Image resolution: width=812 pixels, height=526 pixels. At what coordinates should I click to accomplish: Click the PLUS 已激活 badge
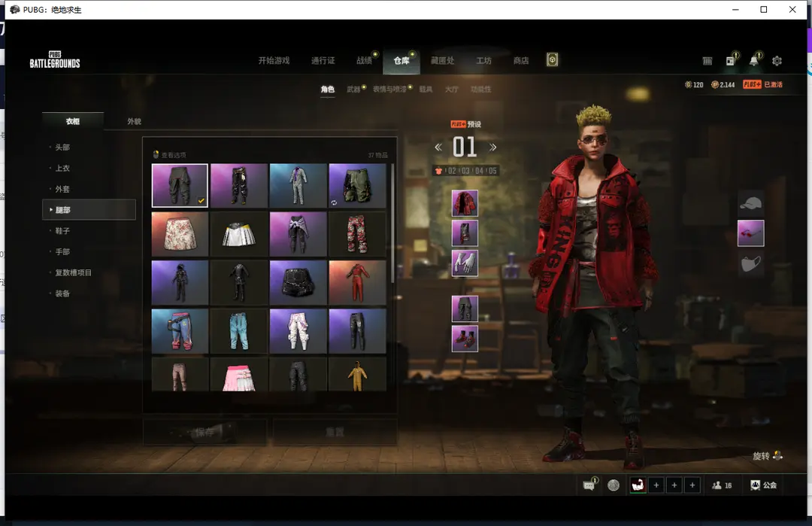click(763, 84)
